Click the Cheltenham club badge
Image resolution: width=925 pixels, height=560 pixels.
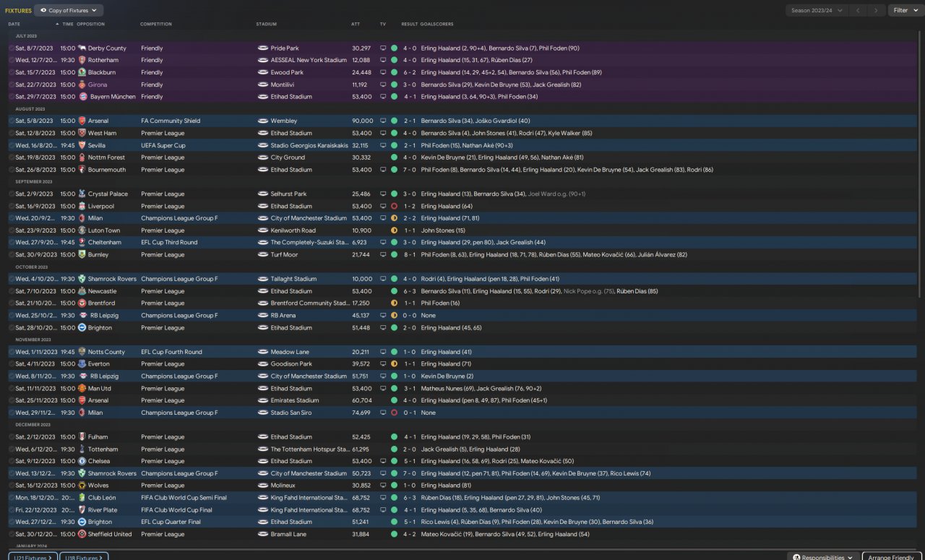coord(82,242)
